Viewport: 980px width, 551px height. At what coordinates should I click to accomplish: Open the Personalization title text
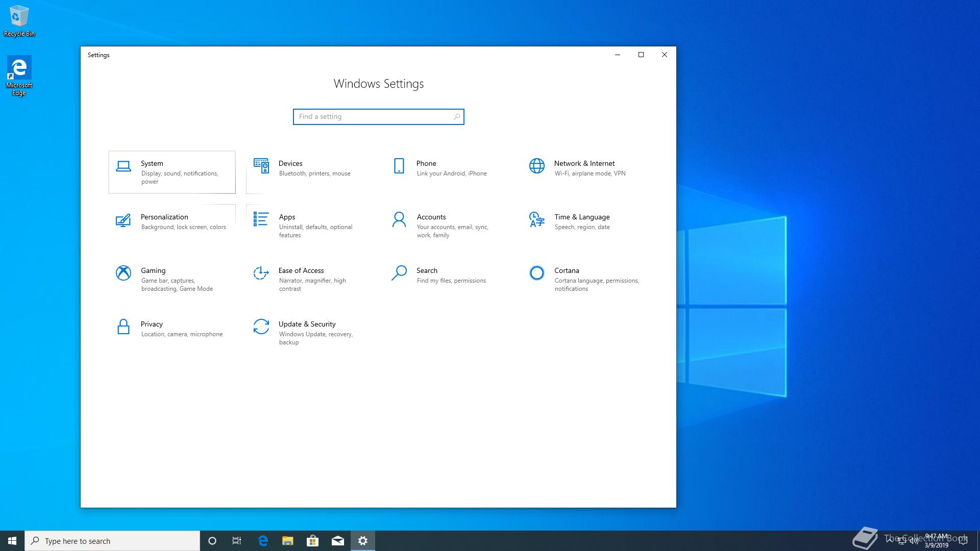pyautogui.click(x=164, y=217)
